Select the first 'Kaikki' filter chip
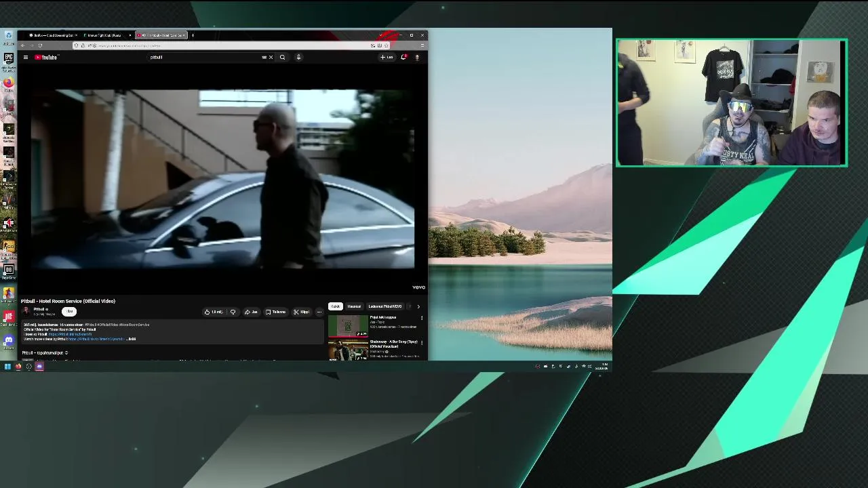 (x=336, y=306)
